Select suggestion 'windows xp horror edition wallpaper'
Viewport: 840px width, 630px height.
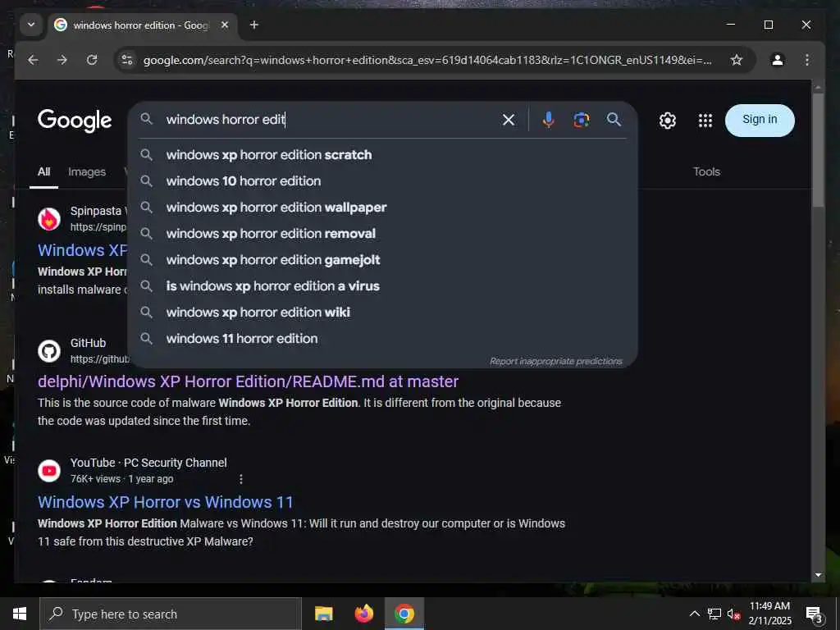(x=382, y=208)
